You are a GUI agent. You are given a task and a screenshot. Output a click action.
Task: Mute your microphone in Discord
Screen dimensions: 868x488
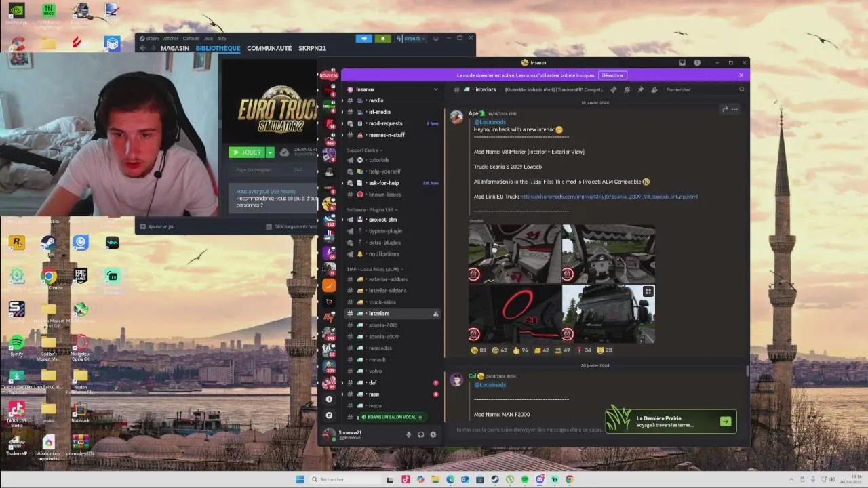(408, 434)
